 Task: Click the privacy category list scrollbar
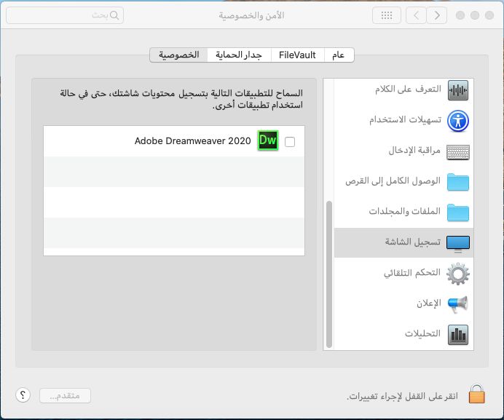tap(328, 274)
